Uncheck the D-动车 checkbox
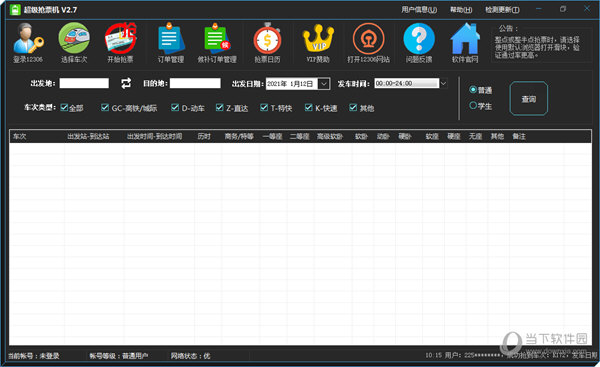The image size is (600, 367). pyautogui.click(x=175, y=108)
